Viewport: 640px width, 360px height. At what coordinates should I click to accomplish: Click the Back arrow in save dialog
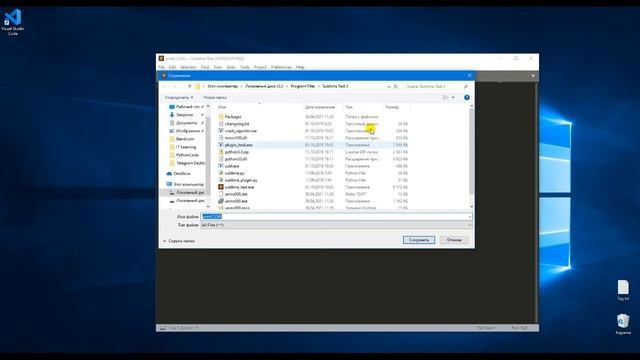(x=165, y=86)
